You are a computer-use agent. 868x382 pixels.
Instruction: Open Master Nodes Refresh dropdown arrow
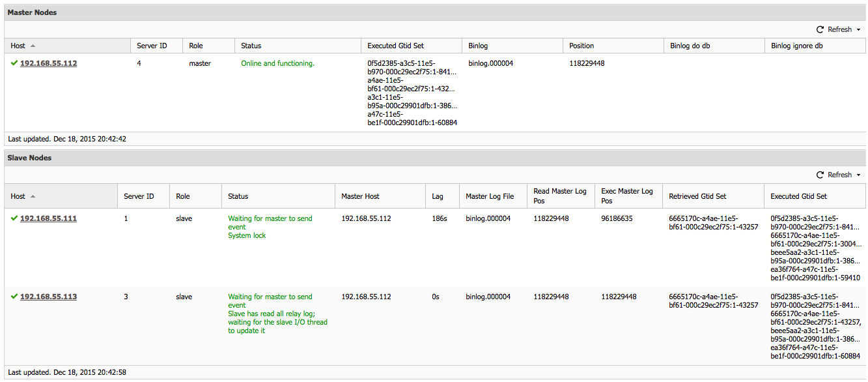point(858,30)
